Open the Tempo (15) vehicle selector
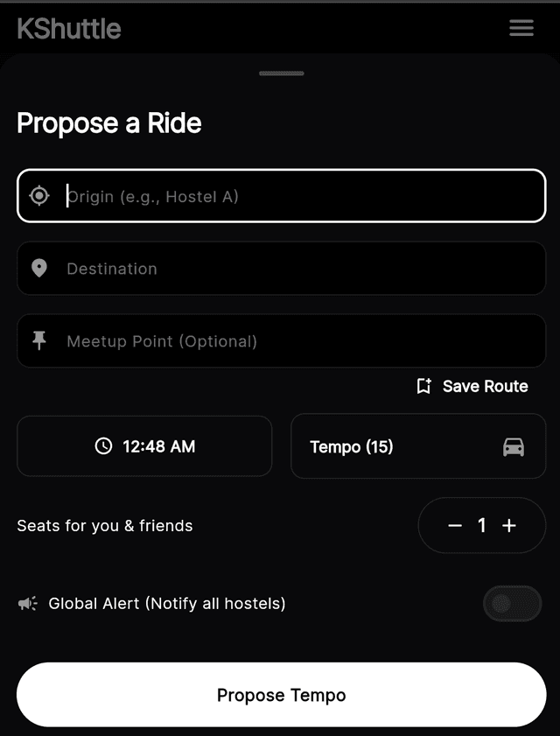 click(x=418, y=446)
